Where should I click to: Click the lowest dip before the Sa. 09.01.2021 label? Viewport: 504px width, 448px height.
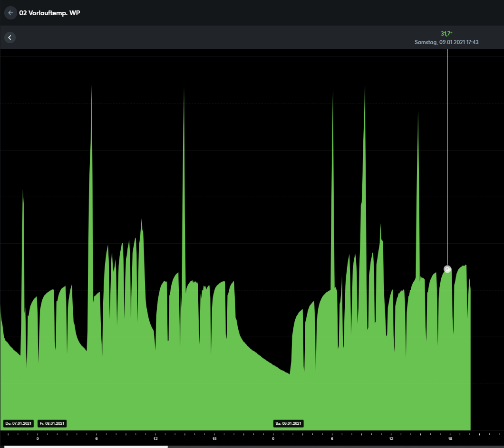[x=289, y=373]
